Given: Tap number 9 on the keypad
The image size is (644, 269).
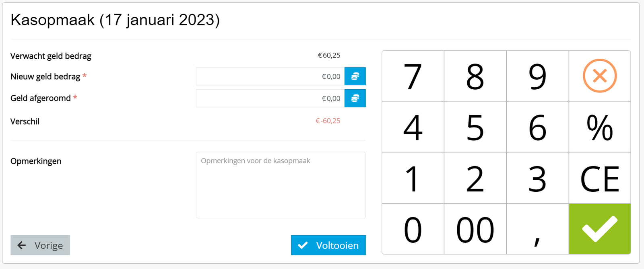Looking at the screenshot, I should click(x=537, y=76).
